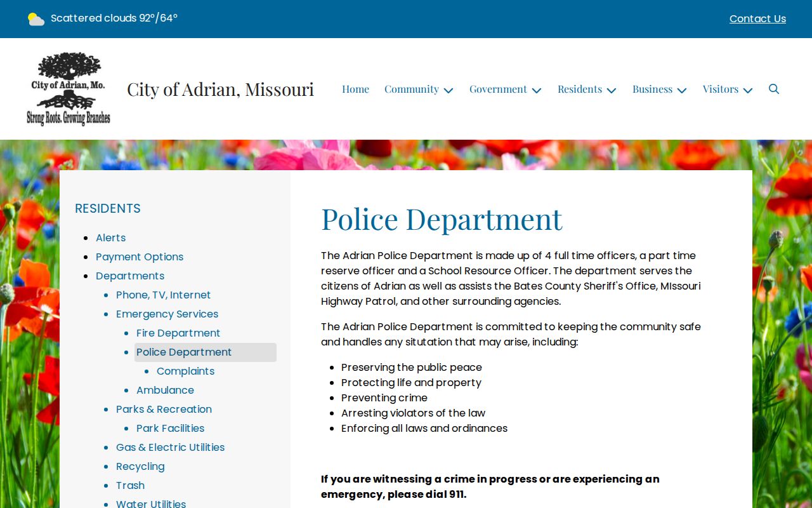Expand the Visitors menu chevron
Viewport: 812px width, 508px height.
[x=748, y=90]
